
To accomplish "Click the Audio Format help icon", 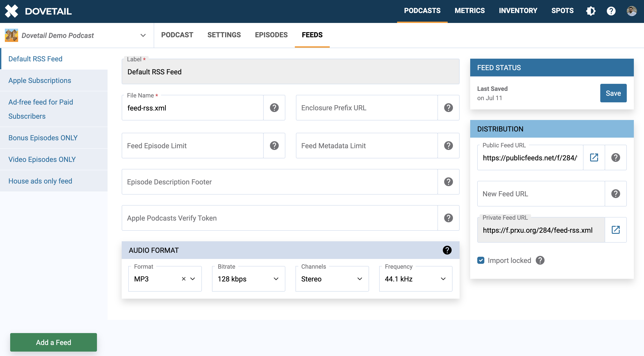I will pyautogui.click(x=447, y=250).
